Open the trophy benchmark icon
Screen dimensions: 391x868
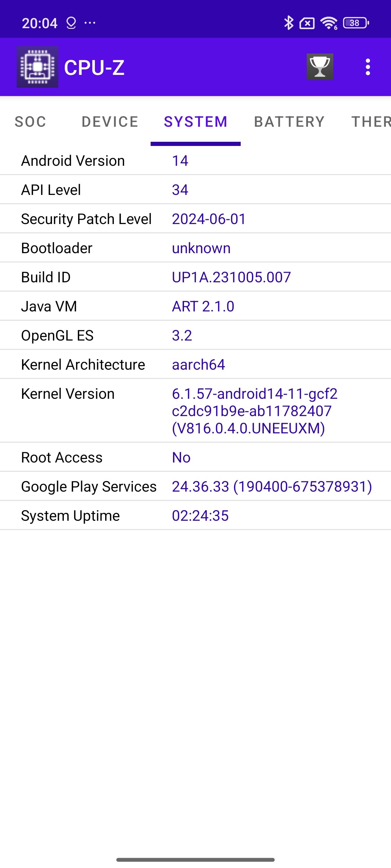[320, 67]
